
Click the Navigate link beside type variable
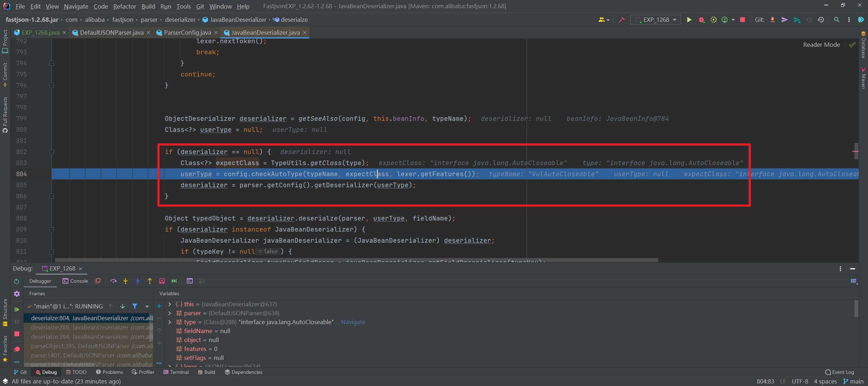tap(353, 322)
